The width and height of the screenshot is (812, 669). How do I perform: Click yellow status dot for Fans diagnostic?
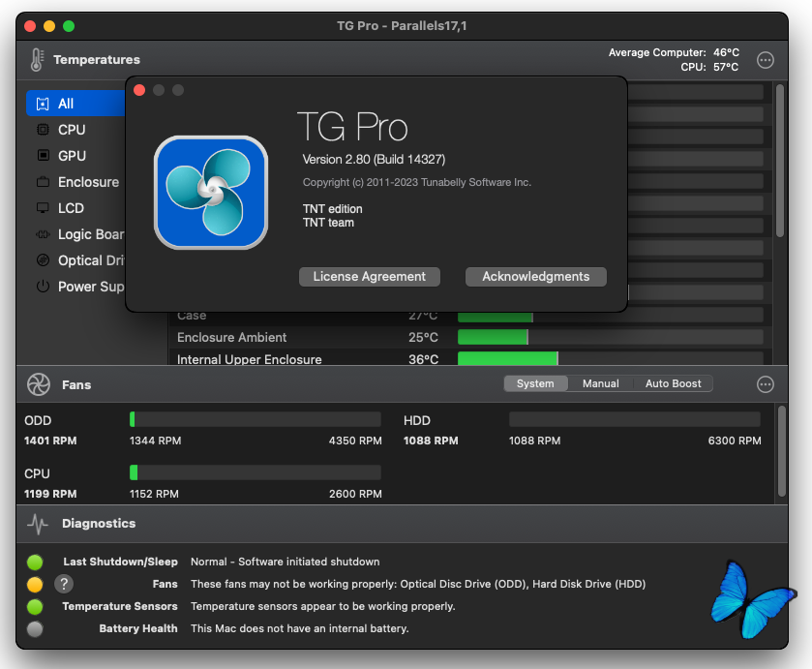point(35,584)
